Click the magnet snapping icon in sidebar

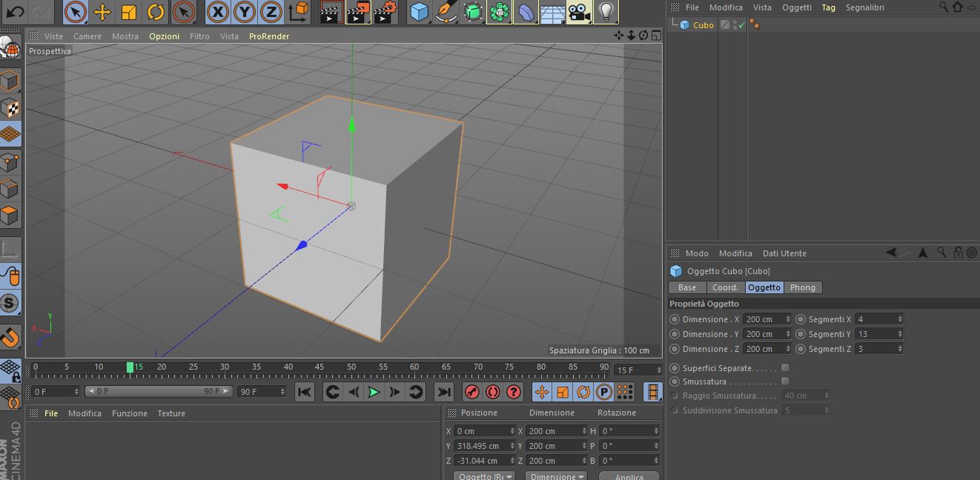point(10,338)
